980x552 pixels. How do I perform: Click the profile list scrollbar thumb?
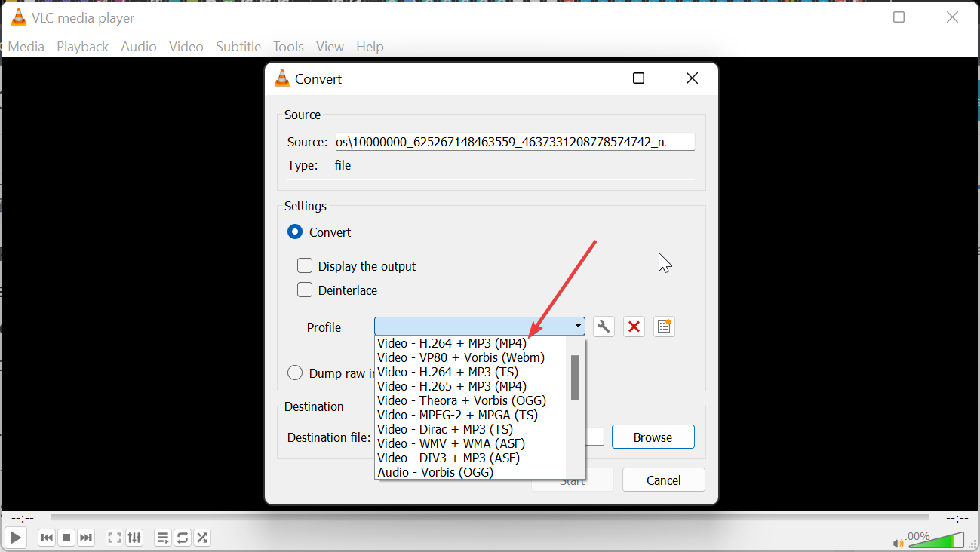click(575, 377)
